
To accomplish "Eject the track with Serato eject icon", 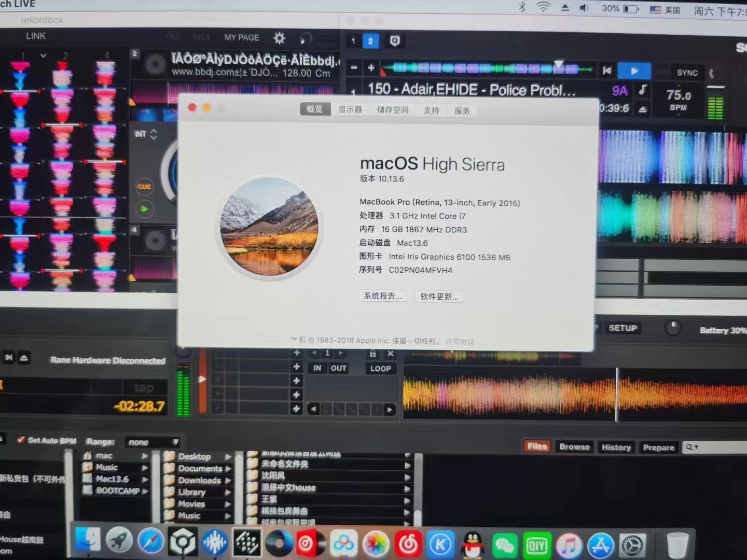I will pyautogui.click(x=643, y=109).
